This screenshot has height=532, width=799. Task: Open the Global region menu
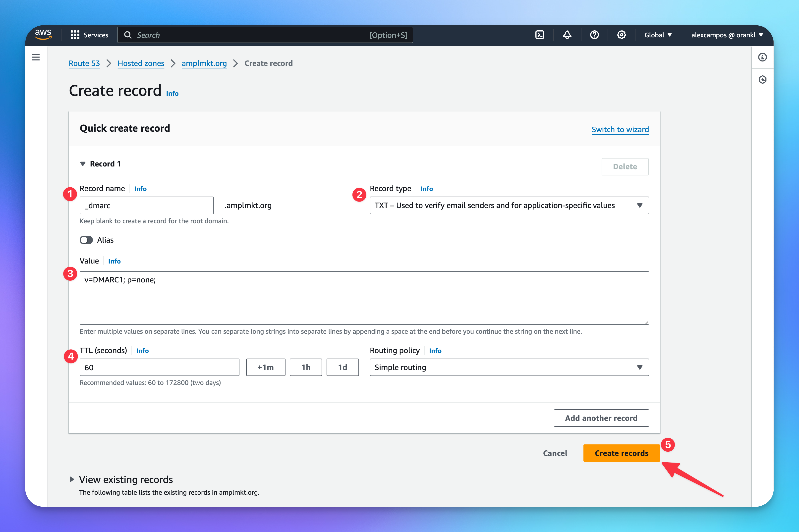pyautogui.click(x=657, y=35)
